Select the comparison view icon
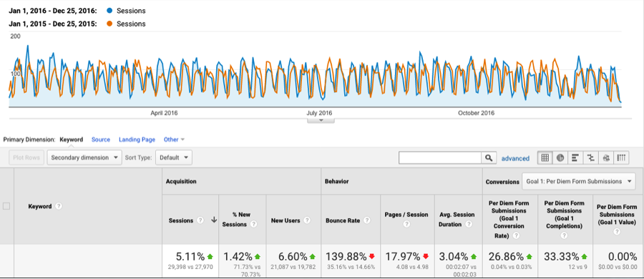644x279 pixels. 590,158
